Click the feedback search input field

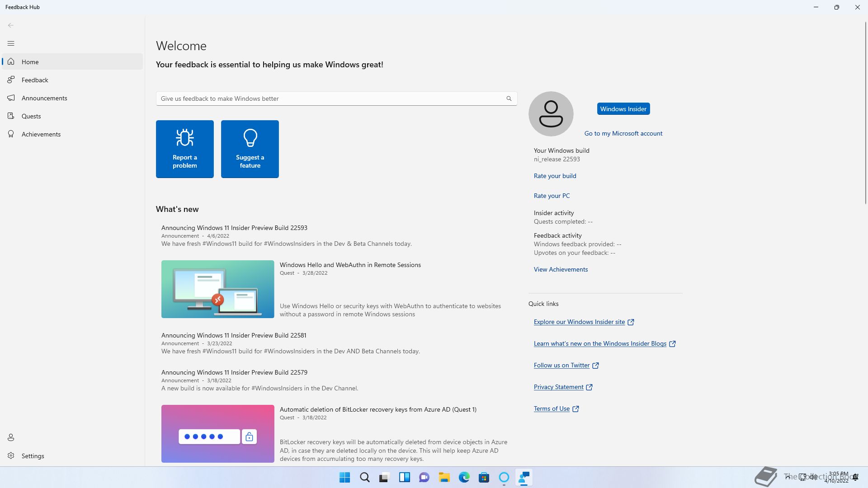tap(336, 99)
